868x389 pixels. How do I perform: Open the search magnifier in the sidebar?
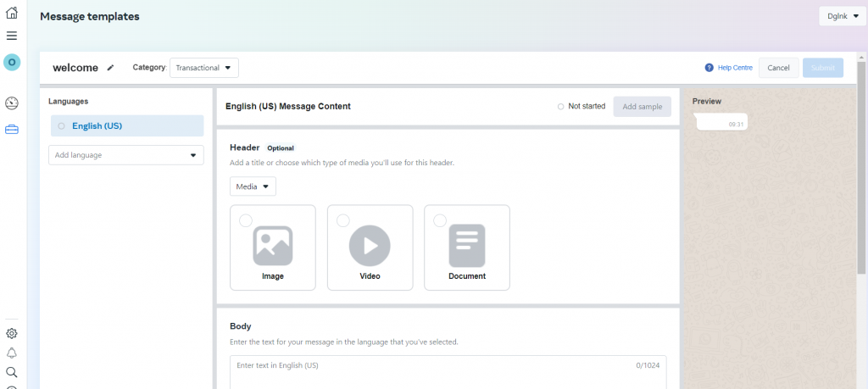point(12,372)
